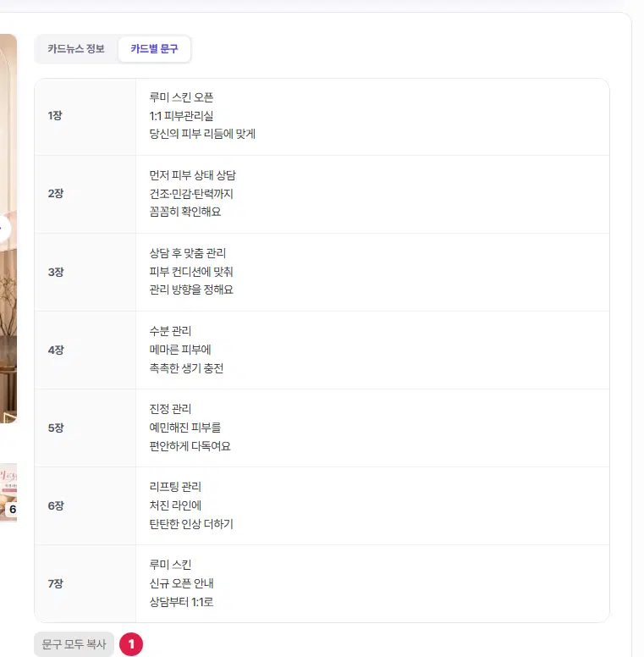Click the text 관리 방향을 정해요

coord(191,290)
